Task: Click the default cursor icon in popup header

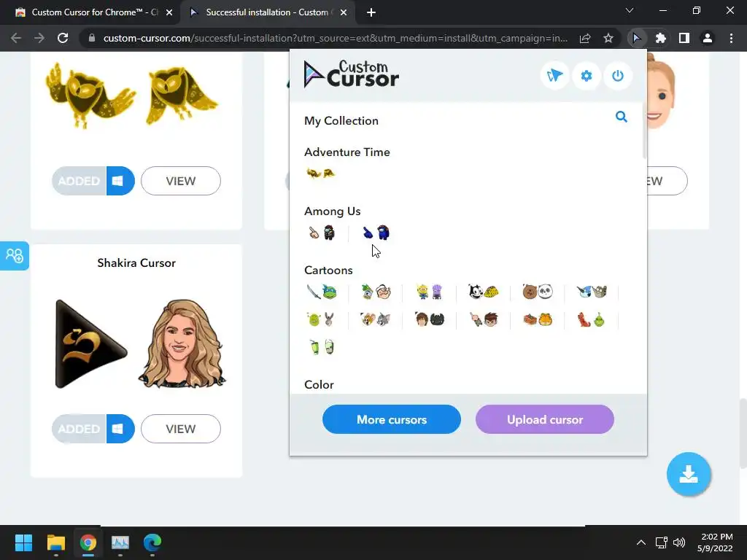Action: point(554,75)
